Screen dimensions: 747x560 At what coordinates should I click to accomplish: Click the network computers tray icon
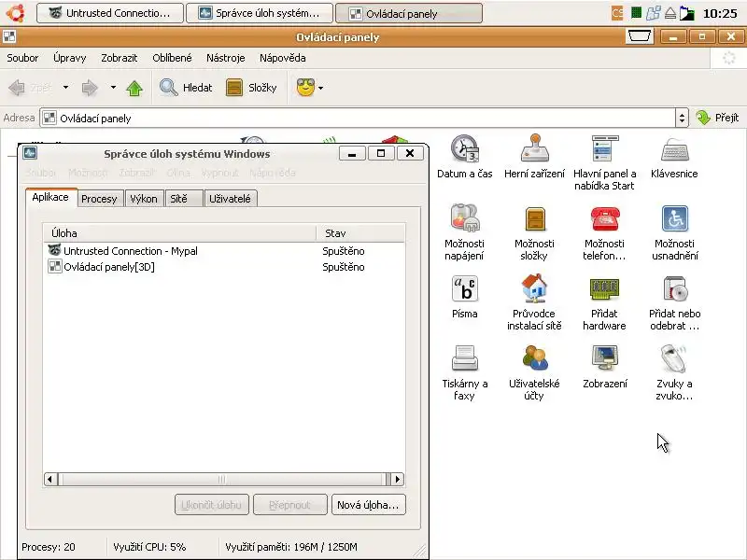[653, 13]
